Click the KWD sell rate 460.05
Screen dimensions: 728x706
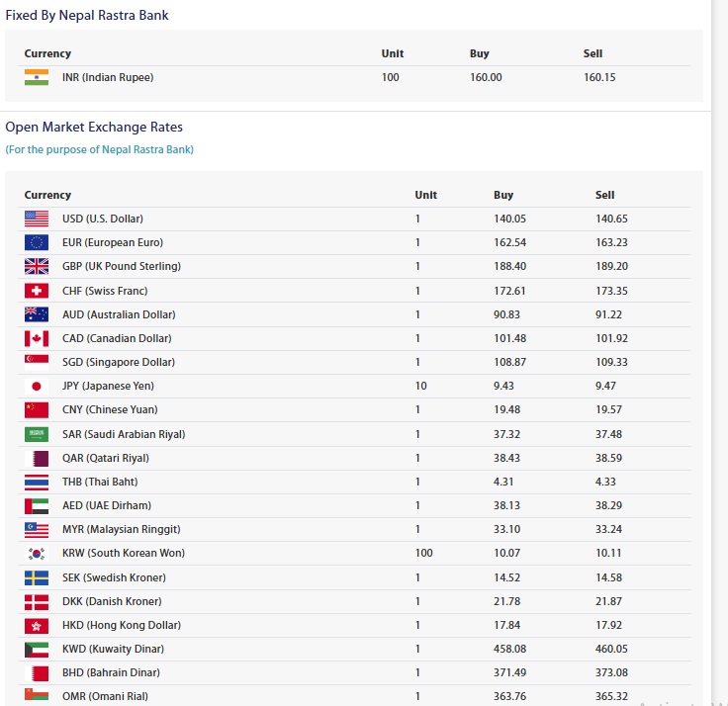click(x=611, y=649)
